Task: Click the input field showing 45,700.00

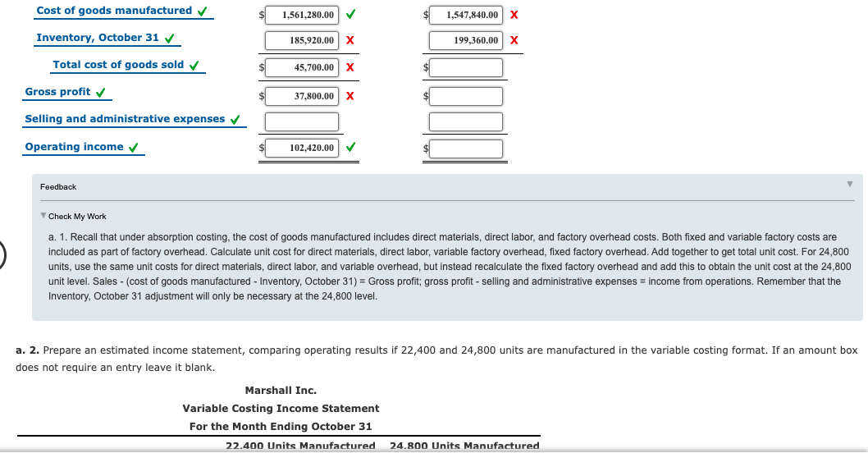Action: (x=302, y=67)
